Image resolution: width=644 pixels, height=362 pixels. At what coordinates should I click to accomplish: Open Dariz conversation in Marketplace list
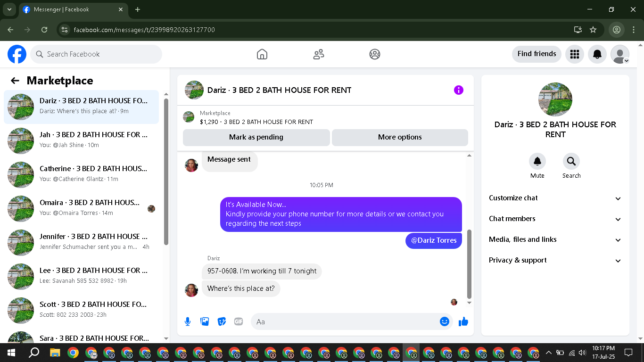82,107
